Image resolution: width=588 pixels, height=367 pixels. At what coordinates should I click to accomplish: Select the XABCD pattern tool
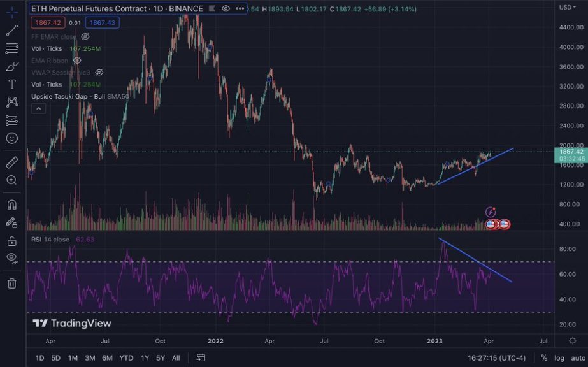coord(11,102)
